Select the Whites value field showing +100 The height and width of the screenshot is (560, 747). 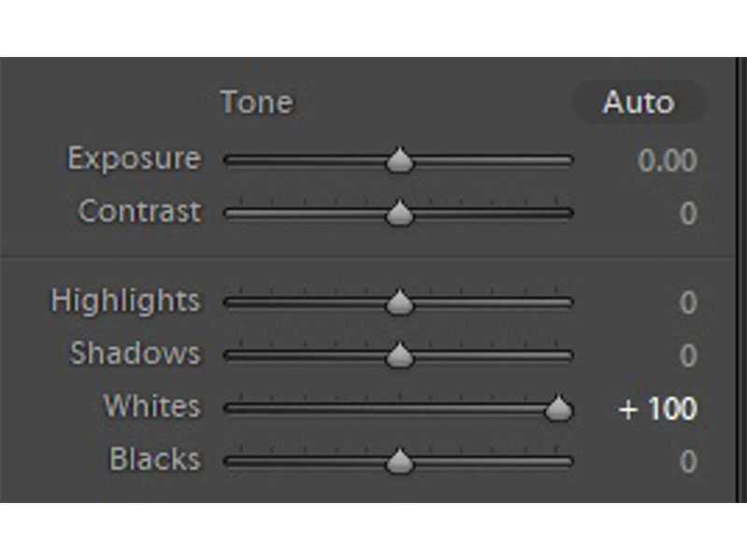pyautogui.click(x=657, y=409)
